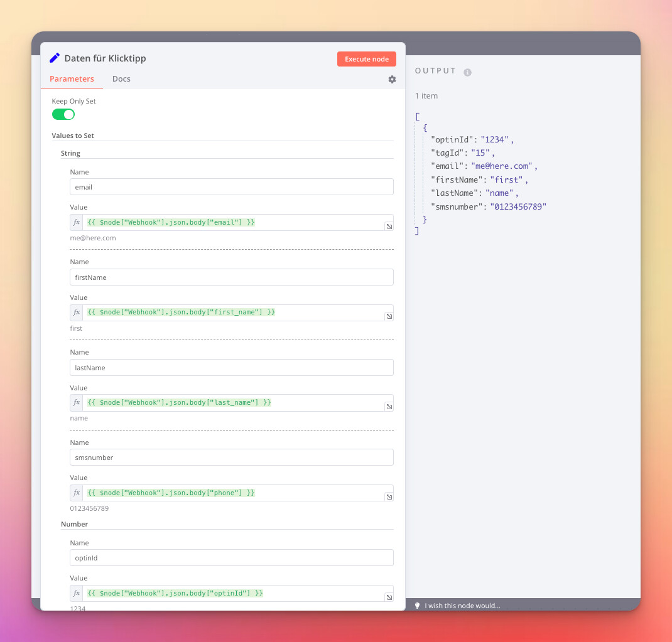The width and height of the screenshot is (672, 642).
Task: Click the optinId line in JSON output
Action: click(x=472, y=139)
